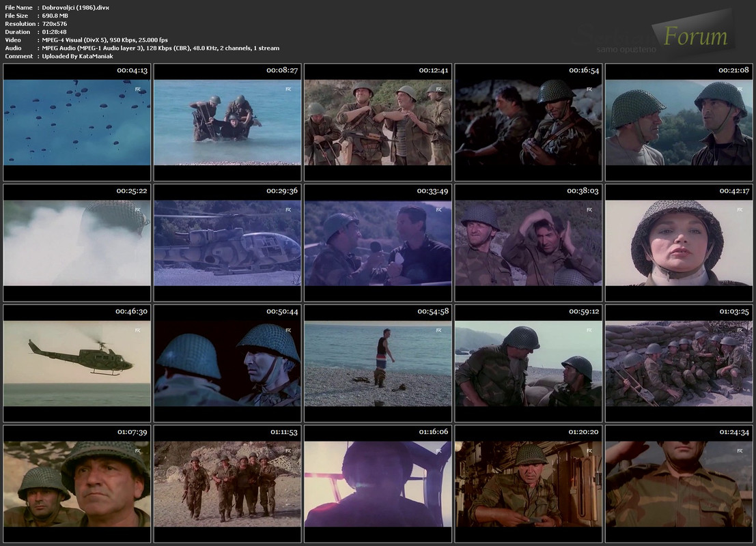The image size is (756, 546).
Task: Click the 01:03:25 timestamp label
Action: tap(734, 311)
